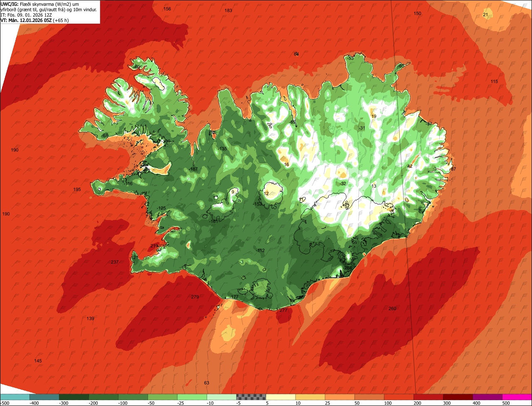Image resolution: width=532 pixels, height=406 pixels.
Task: Click the map value 279
Action: [x=195, y=297]
